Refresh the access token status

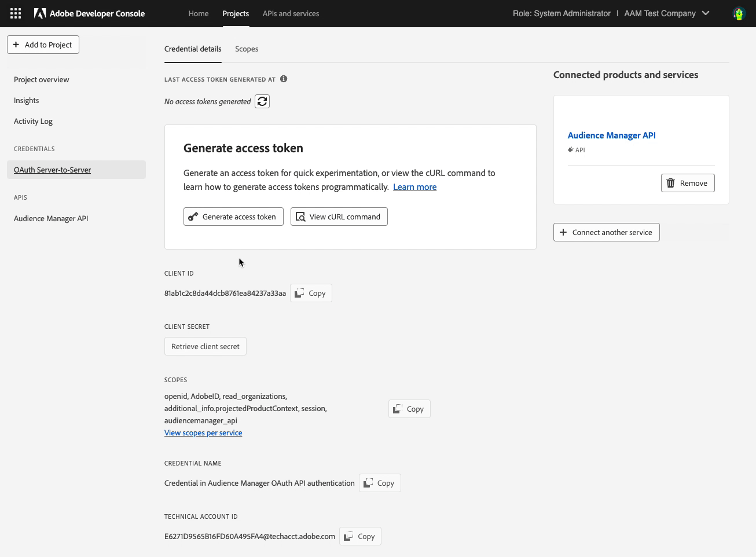pos(262,101)
